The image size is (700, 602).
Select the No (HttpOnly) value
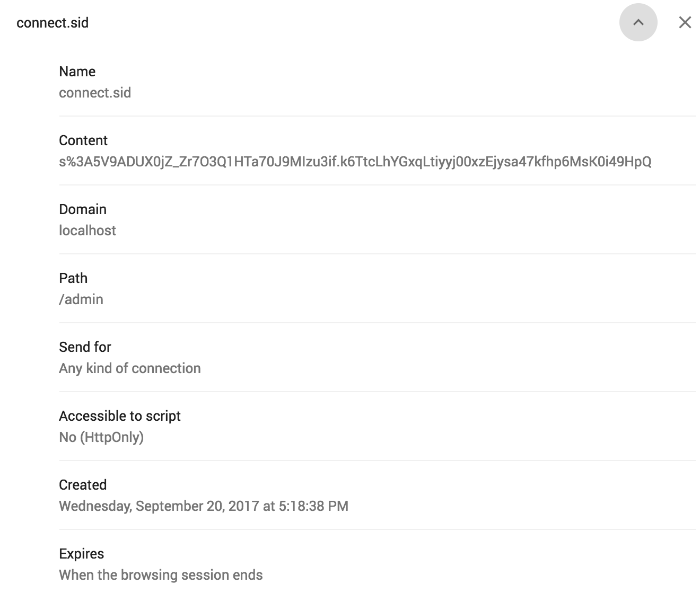point(101,437)
